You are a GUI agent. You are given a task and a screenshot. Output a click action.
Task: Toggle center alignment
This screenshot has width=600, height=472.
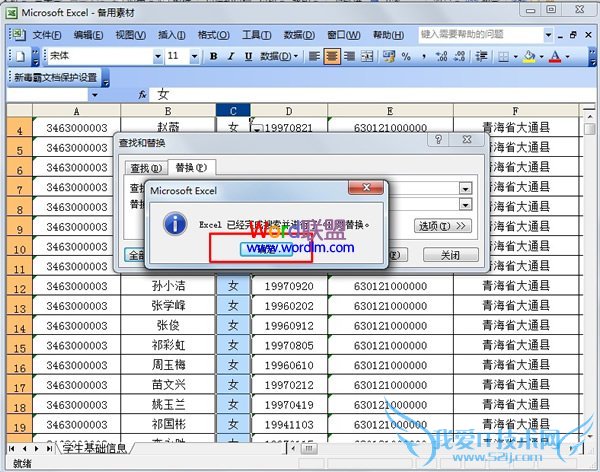tap(332, 57)
